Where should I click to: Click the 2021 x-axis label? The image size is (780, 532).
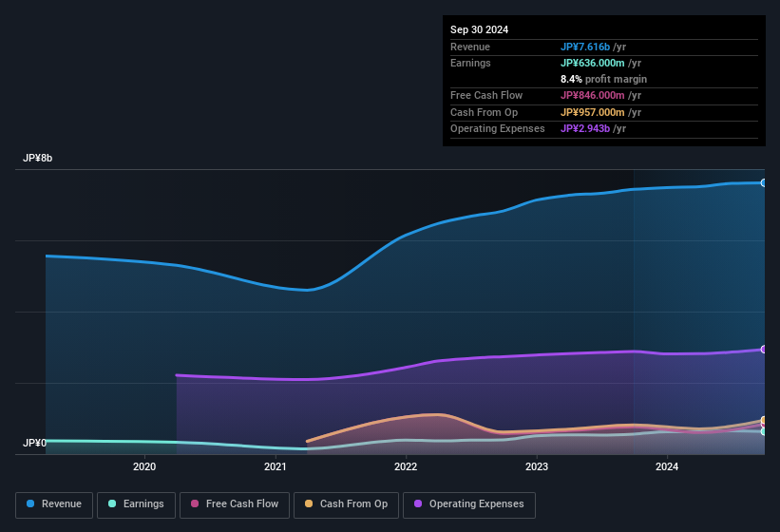tap(276, 466)
